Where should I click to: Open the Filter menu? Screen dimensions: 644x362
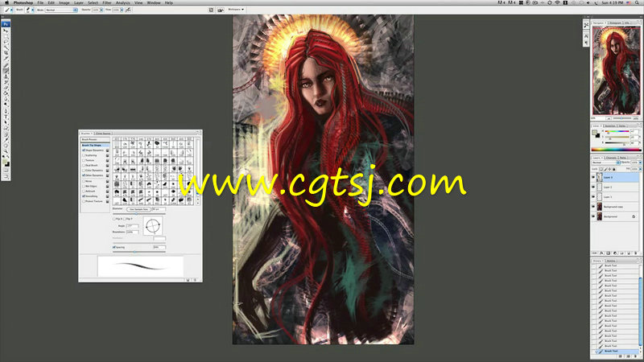107,2
